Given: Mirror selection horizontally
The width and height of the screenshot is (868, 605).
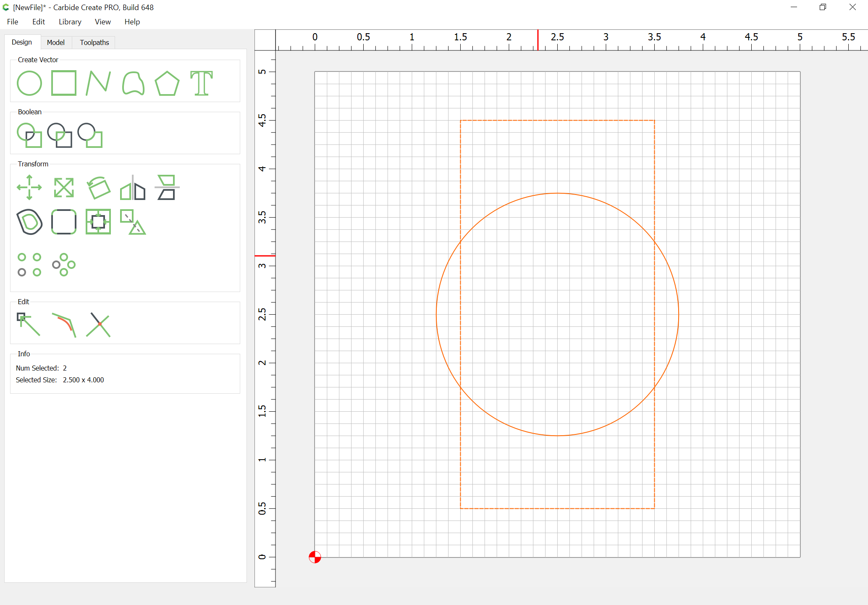Looking at the screenshot, I should (x=133, y=187).
